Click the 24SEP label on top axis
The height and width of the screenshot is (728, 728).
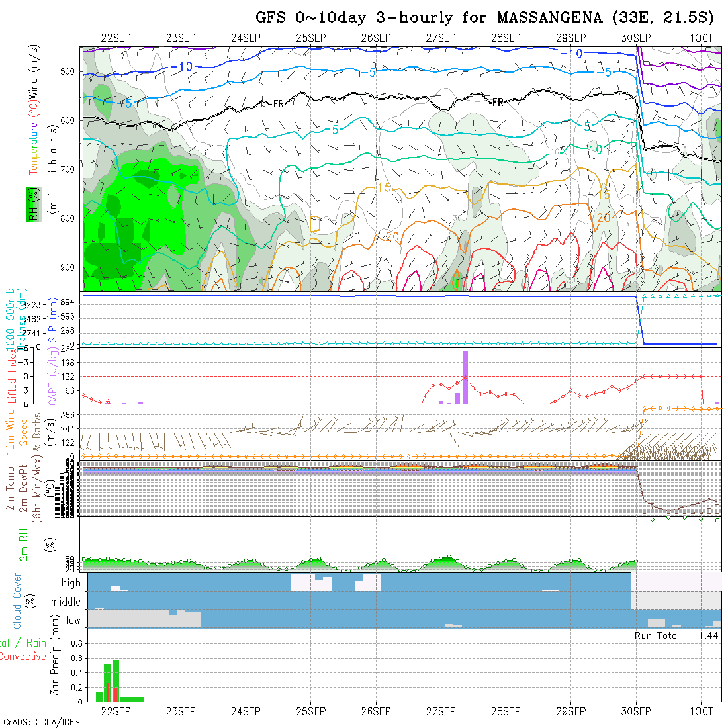click(246, 38)
